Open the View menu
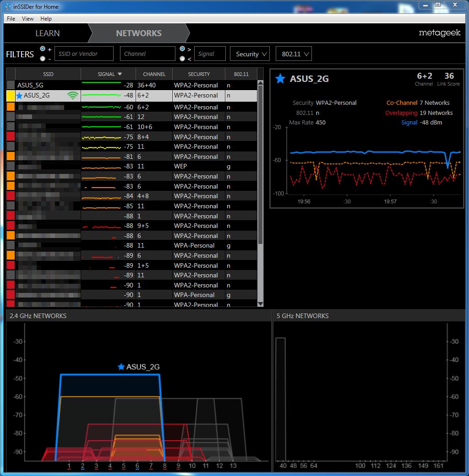 pos(27,18)
